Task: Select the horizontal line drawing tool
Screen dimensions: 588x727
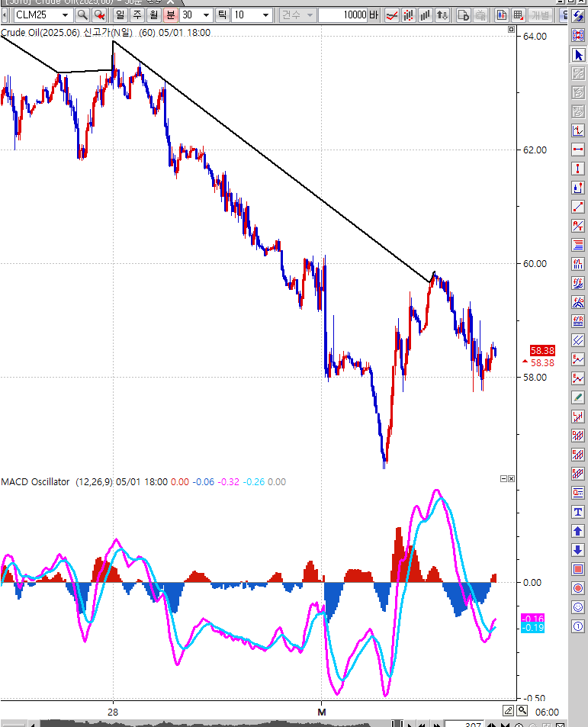Action: click(x=578, y=150)
